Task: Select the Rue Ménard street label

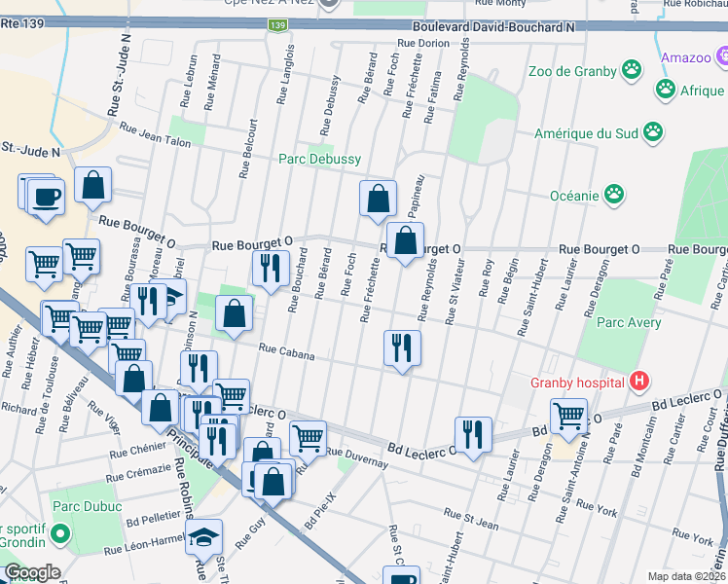Action: (212, 83)
